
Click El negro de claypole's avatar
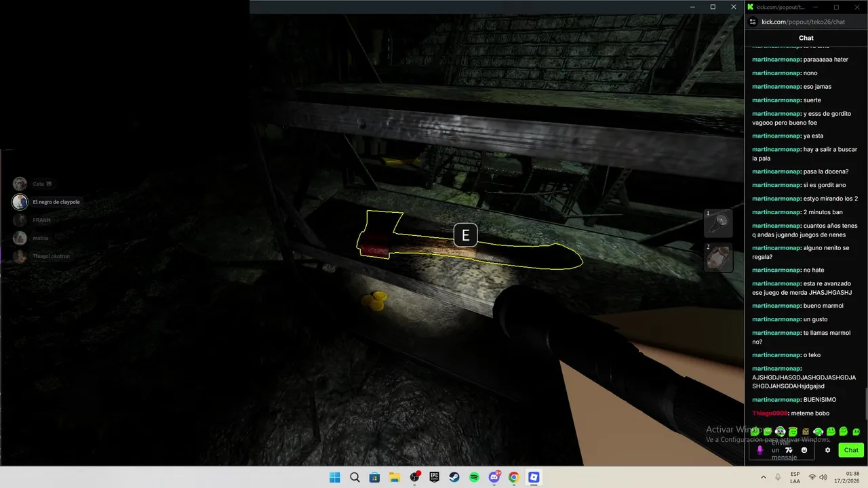pos(20,202)
